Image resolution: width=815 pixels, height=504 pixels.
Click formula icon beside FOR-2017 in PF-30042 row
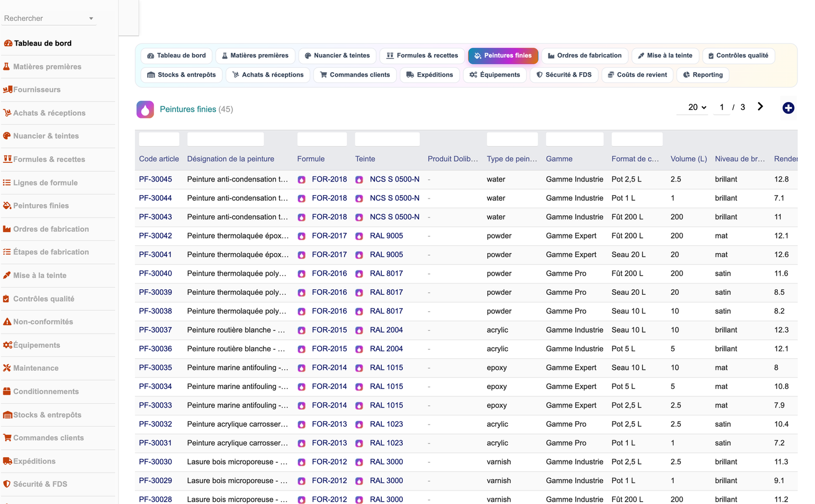[x=302, y=236]
